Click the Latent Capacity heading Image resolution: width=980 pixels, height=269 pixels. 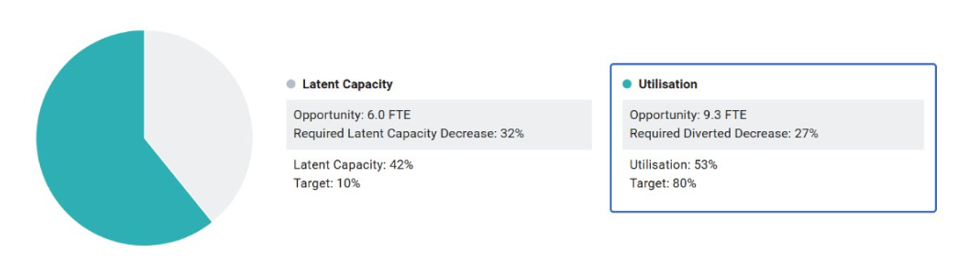tap(347, 84)
